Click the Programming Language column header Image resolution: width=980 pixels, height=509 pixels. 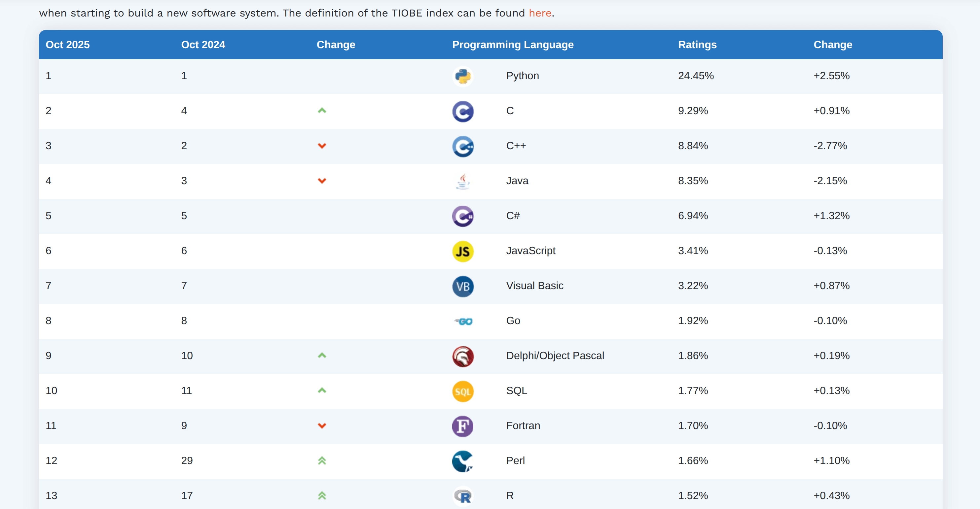tap(512, 45)
